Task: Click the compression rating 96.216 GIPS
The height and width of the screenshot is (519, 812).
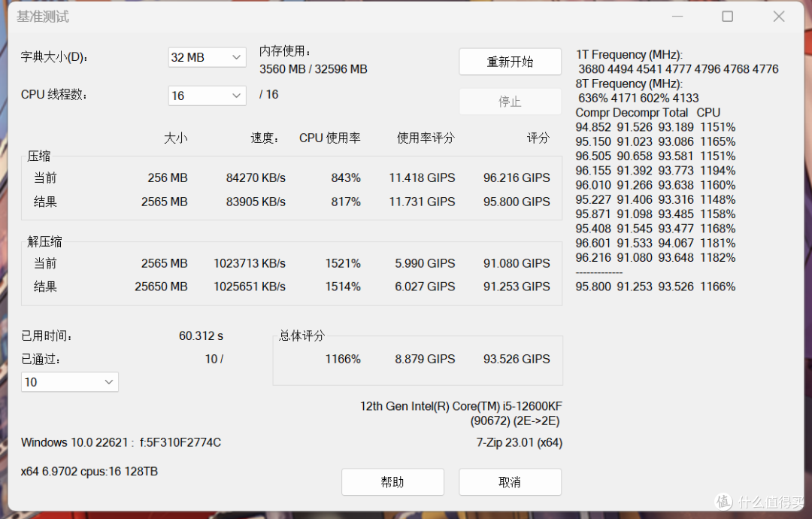Action: 517,178
